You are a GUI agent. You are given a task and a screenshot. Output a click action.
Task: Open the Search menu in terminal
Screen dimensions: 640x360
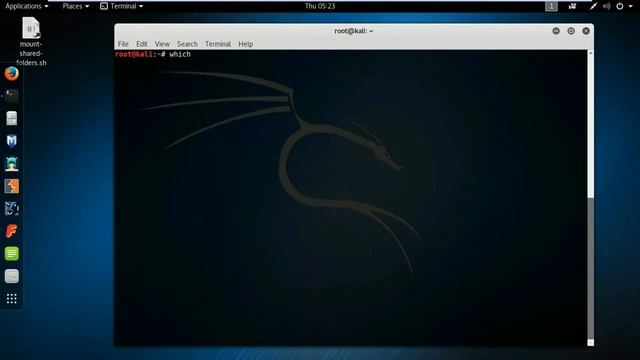[187, 44]
